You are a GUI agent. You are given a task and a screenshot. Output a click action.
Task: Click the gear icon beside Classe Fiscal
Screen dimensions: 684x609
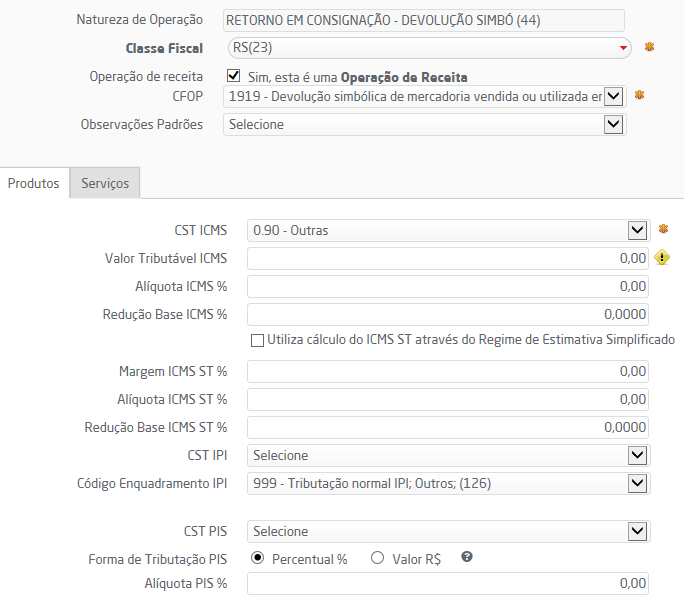point(649,47)
